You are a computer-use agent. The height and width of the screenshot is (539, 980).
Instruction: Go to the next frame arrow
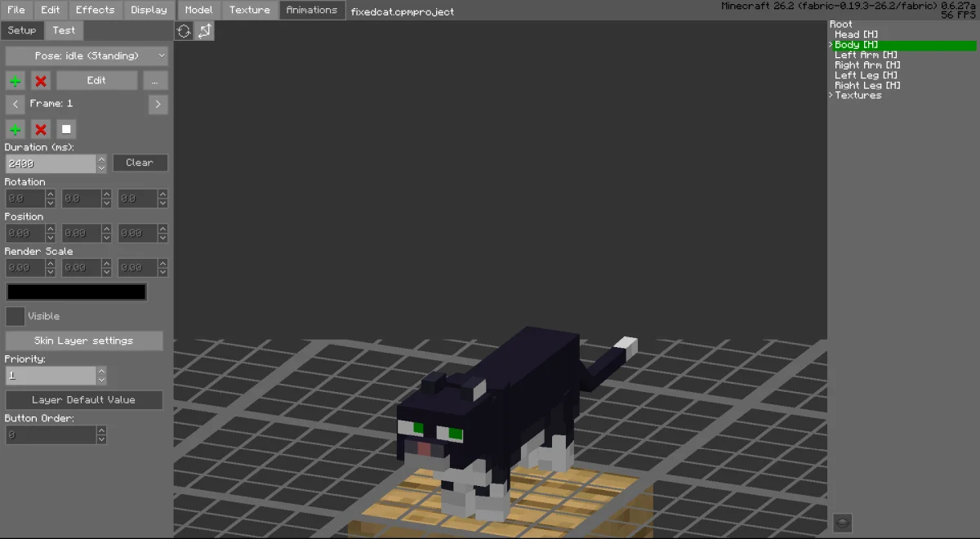pos(158,105)
